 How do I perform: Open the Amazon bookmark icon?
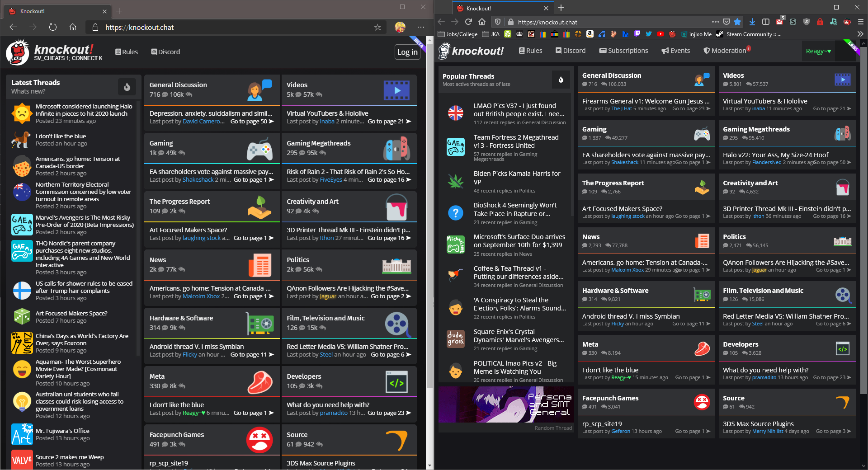point(590,34)
